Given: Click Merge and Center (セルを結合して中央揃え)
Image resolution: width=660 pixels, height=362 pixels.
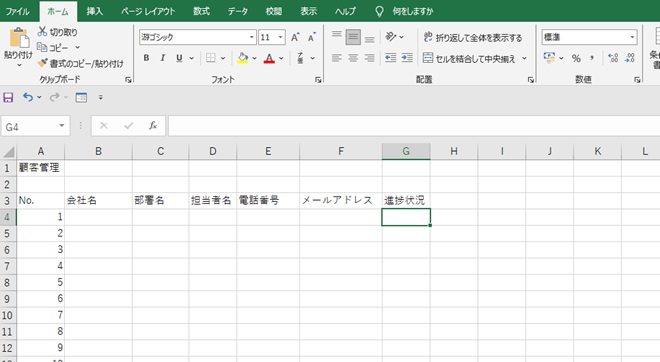Looking at the screenshot, I should tap(469, 59).
